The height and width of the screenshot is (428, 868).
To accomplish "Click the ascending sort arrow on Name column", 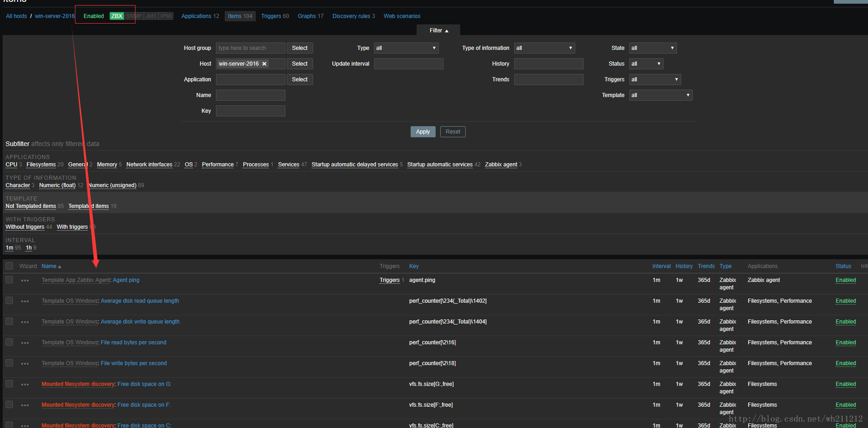I will click(59, 266).
